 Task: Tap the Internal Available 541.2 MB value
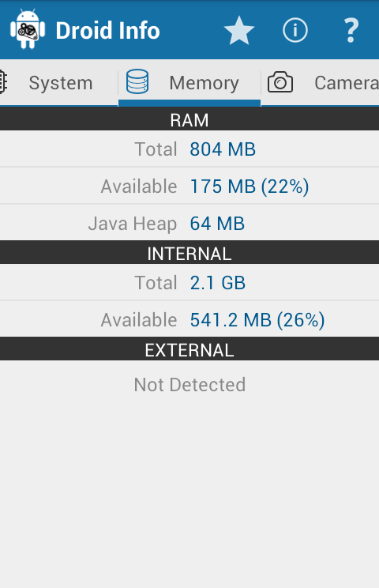click(257, 320)
